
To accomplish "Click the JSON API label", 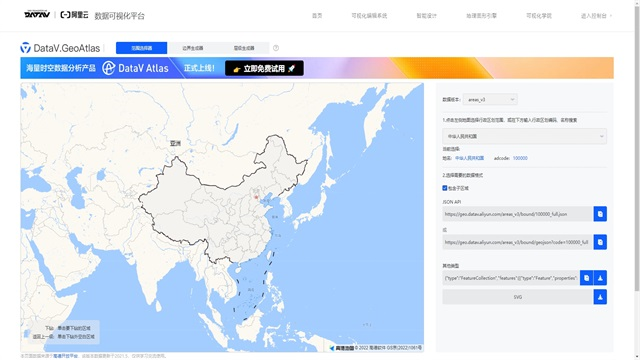I will pos(451,202).
